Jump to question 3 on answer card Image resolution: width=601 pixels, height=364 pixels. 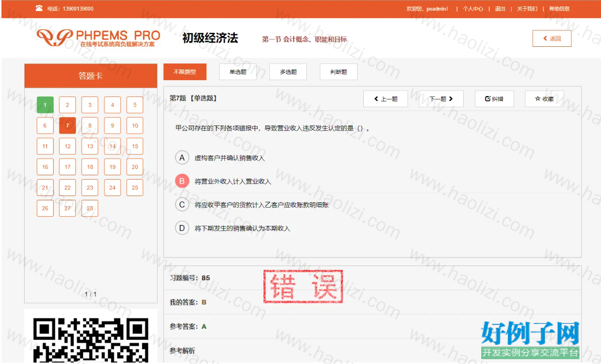pos(90,105)
